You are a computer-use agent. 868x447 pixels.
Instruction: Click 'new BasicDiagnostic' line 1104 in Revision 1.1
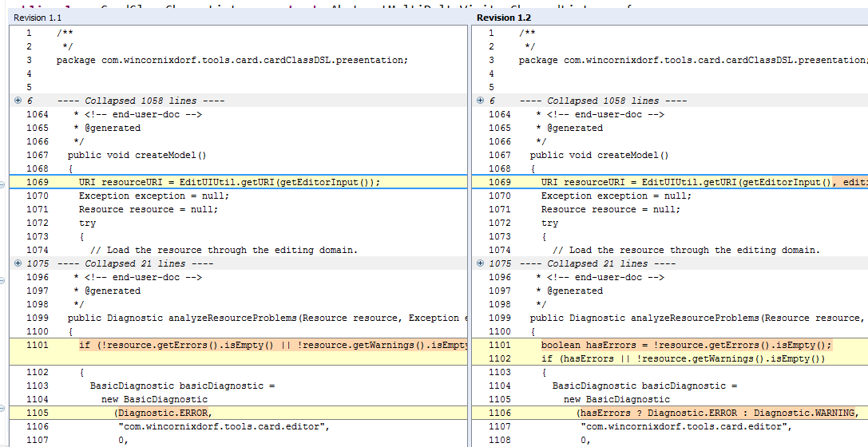pyautogui.click(x=154, y=399)
